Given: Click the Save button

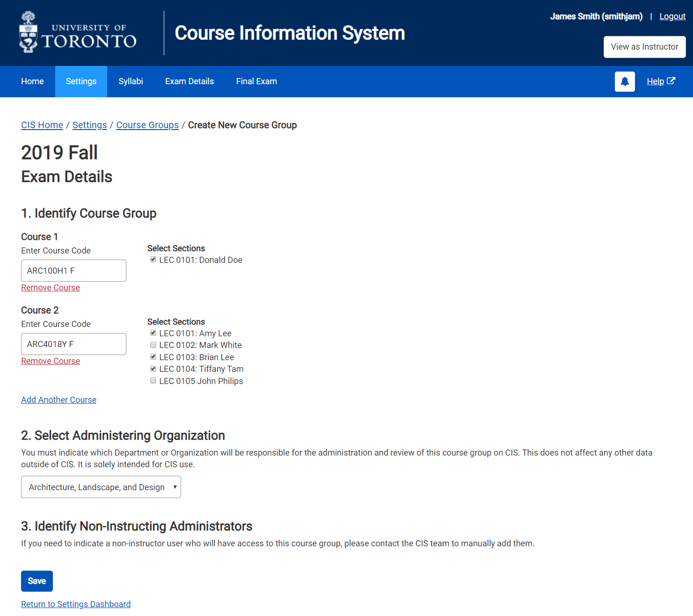Looking at the screenshot, I should coord(37,581).
